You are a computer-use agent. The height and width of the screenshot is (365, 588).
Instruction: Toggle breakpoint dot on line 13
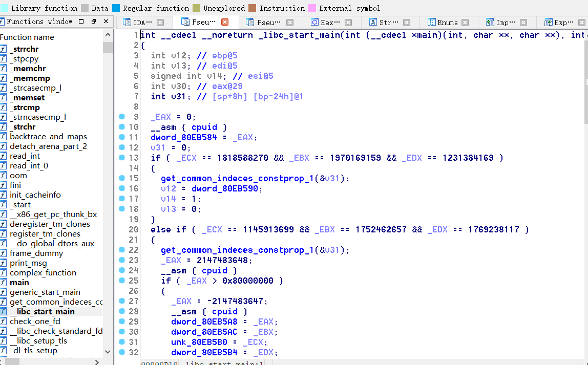[122, 157]
